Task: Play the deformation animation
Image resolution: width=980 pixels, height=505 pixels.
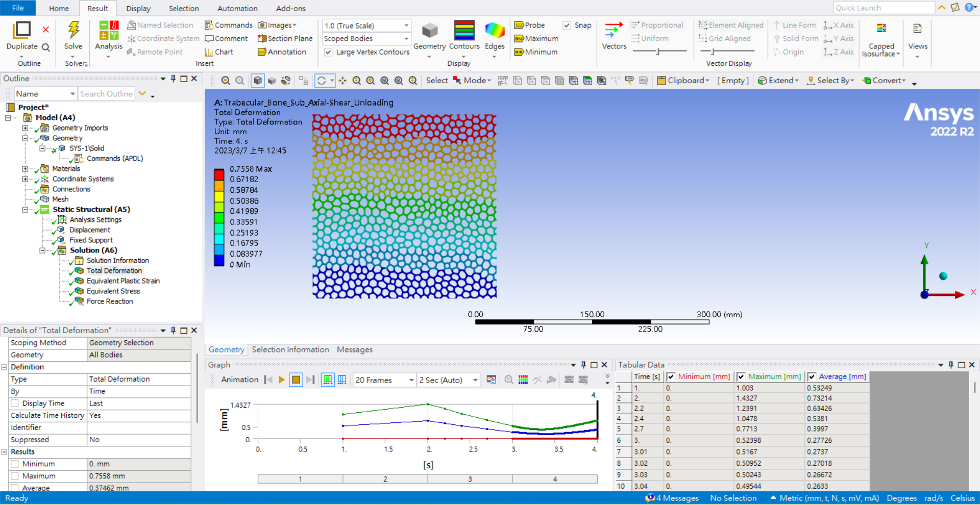Action: [x=281, y=380]
